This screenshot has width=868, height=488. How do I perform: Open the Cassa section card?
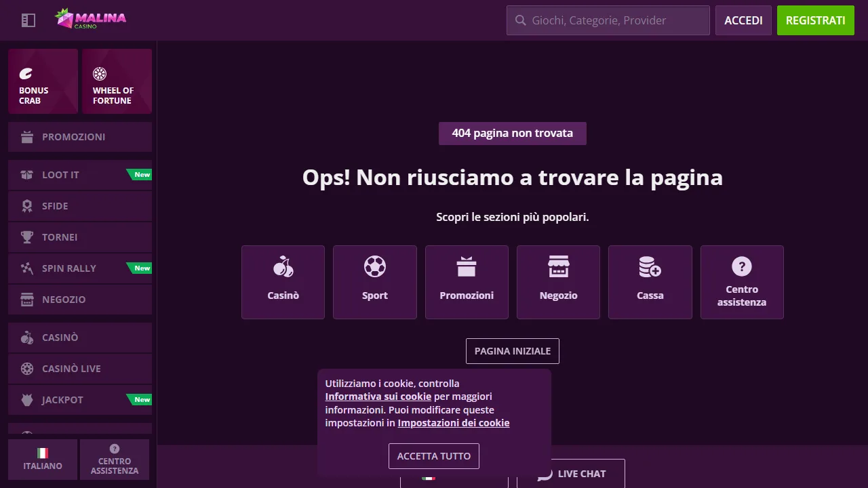pos(650,282)
